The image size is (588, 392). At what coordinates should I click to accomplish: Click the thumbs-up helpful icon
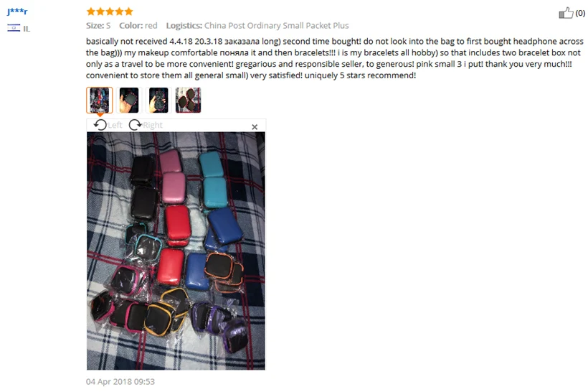point(566,13)
